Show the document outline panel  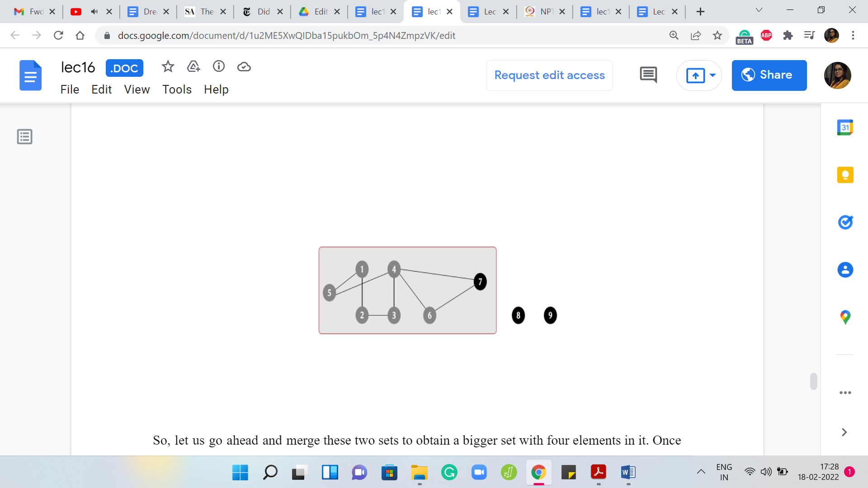[25, 136]
